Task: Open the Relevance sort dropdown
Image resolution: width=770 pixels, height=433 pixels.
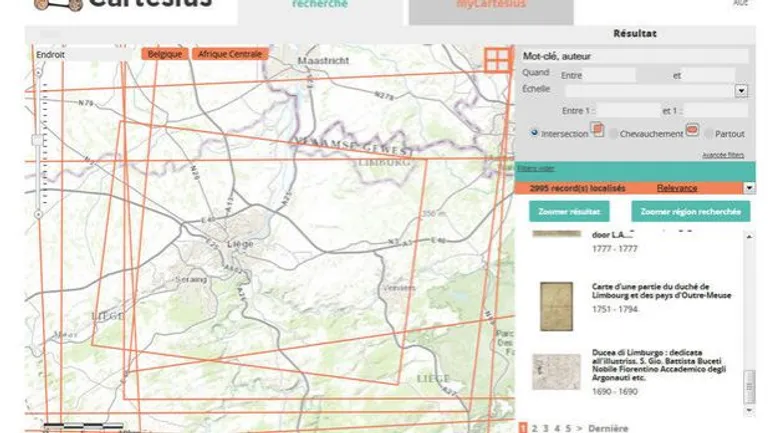Action: [x=748, y=188]
